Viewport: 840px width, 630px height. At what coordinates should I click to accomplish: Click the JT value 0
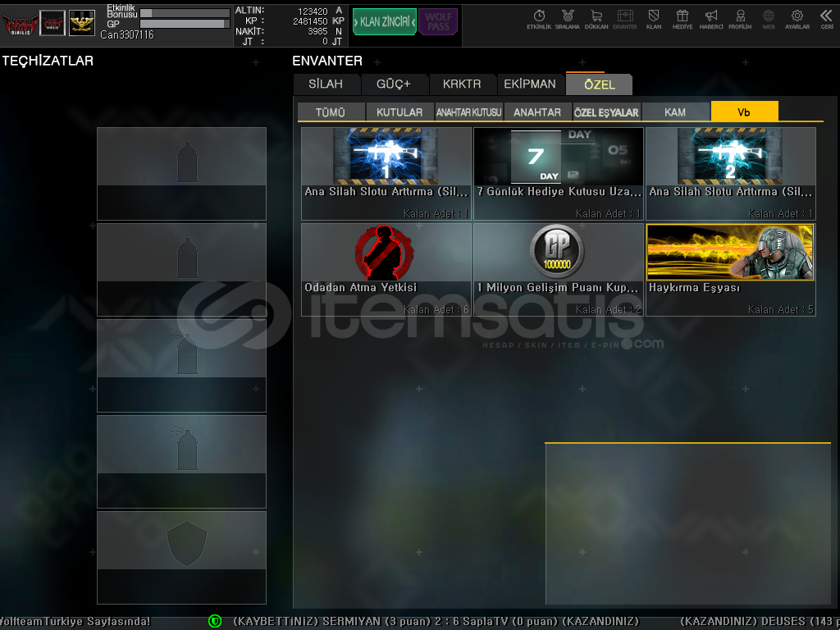click(325, 42)
